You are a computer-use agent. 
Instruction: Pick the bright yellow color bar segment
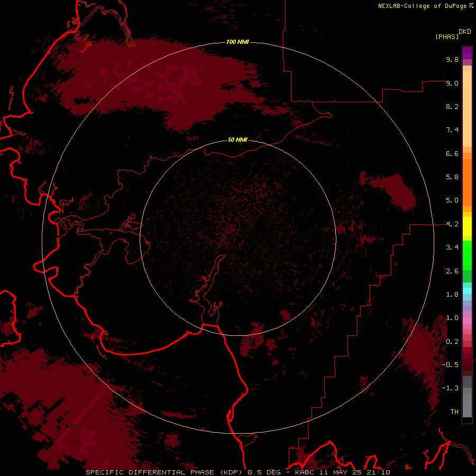467,226
